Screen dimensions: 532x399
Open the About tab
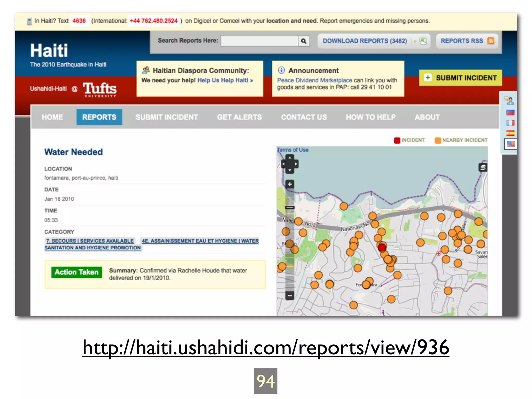coord(427,117)
